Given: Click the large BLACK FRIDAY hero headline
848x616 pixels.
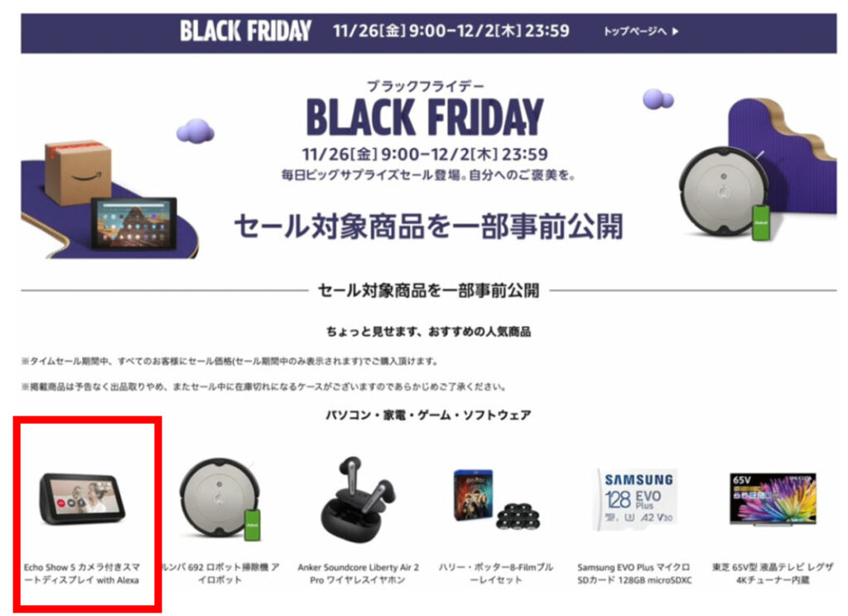Looking at the screenshot, I should point(425,116).
